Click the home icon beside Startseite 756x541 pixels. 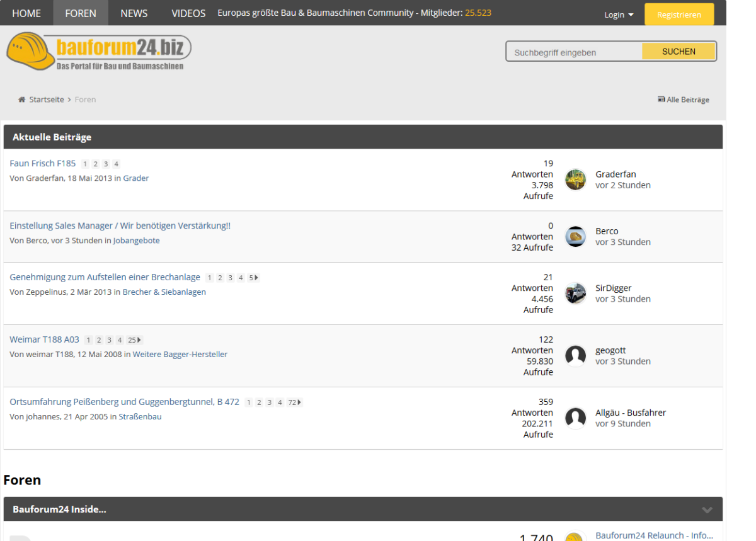tap(22, 100)
